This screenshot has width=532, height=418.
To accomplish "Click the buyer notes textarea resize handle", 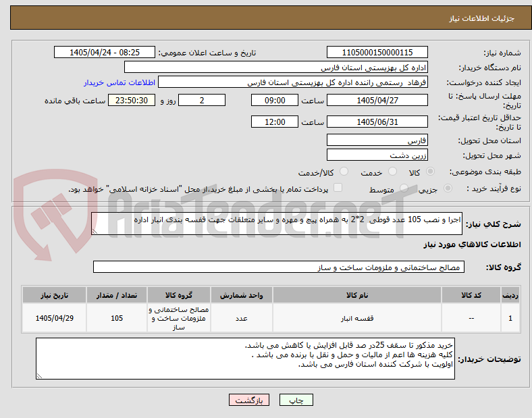I will tap(39, 375).
